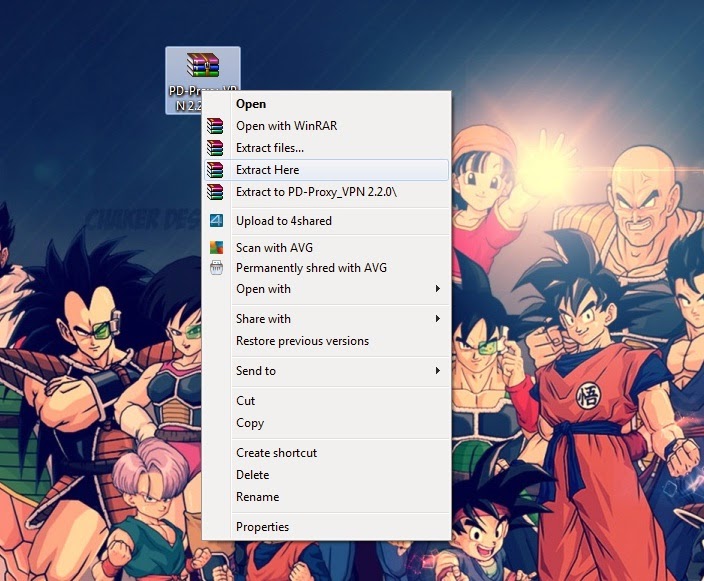704x581 pixels.
Task: Click WinRAR icon beside Extract to PD-Proxy_VPN
Action: click(x=215, y=192)
